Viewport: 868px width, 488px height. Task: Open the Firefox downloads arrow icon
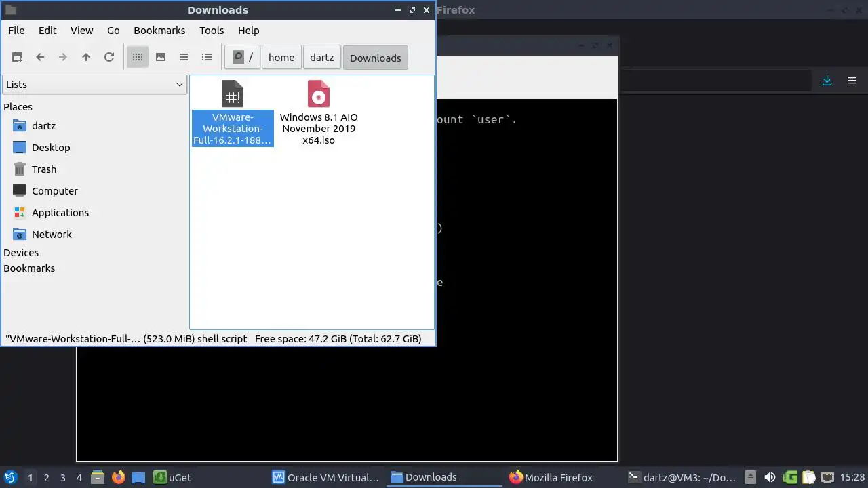pyautogui.click(x=827, y=81)
